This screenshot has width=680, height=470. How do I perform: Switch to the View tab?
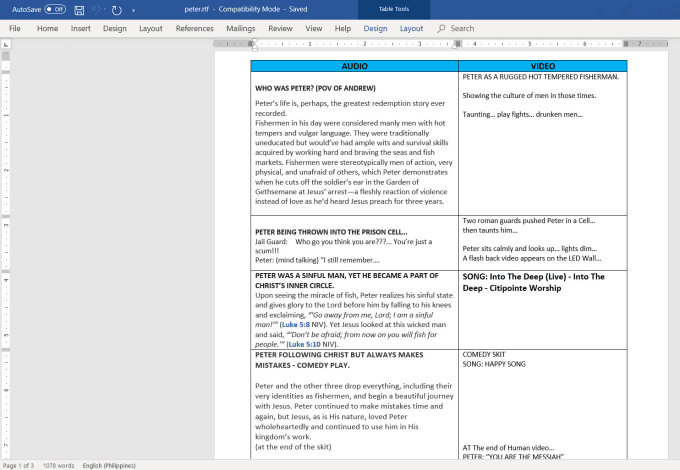coord(314,29)
